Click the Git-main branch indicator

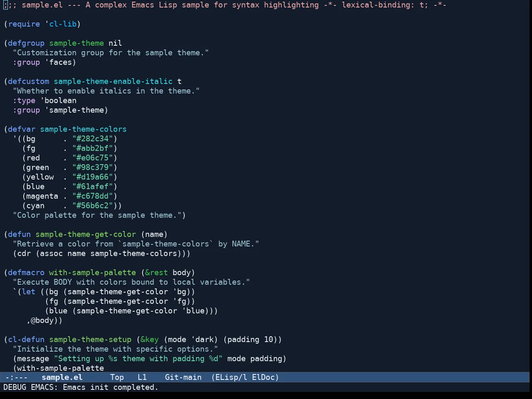183,377
